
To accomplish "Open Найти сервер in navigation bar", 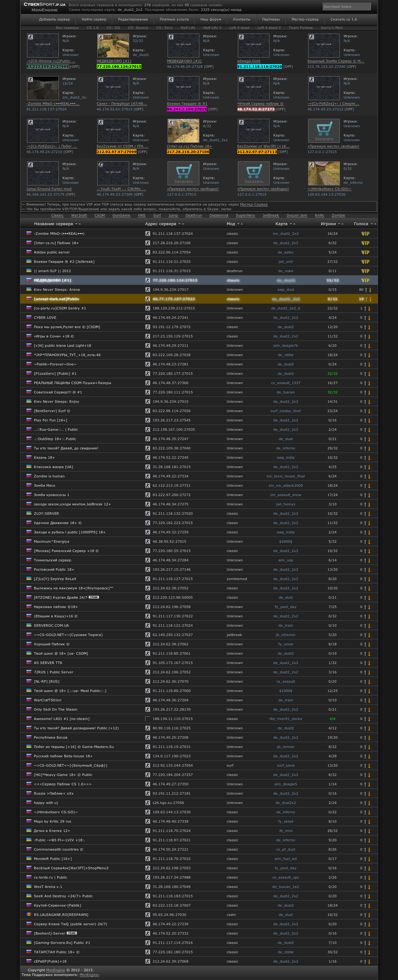I will coord(94,19).
